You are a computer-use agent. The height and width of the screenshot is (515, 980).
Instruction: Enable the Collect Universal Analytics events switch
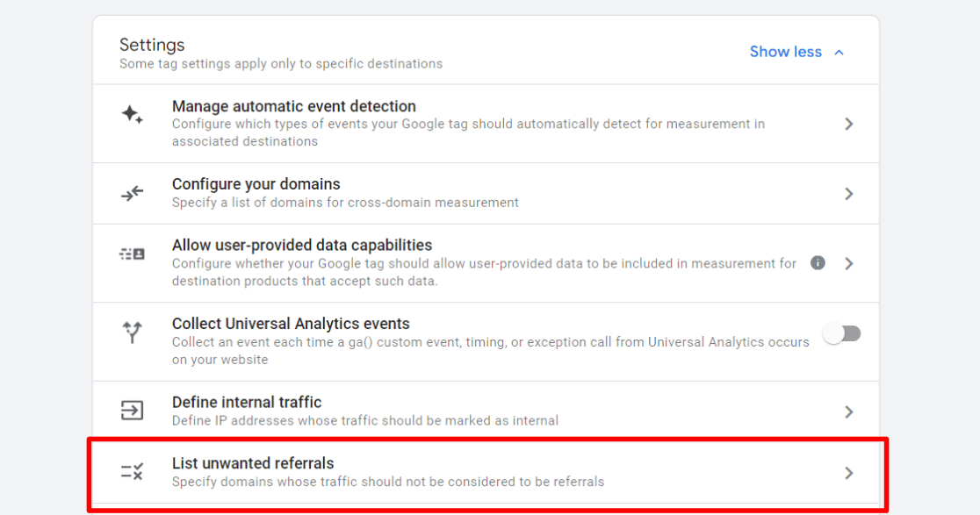pyautogui.click(x=842, y=333)
